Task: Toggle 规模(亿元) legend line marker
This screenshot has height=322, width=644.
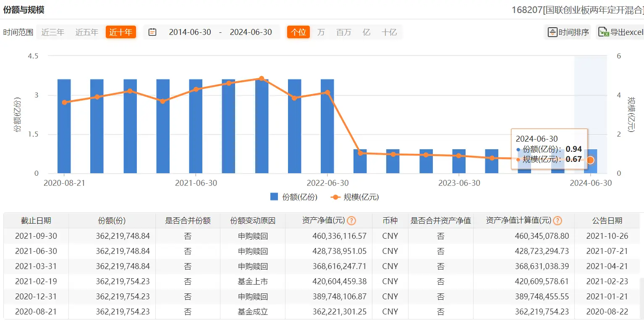Action: click(x=335, y=197)
